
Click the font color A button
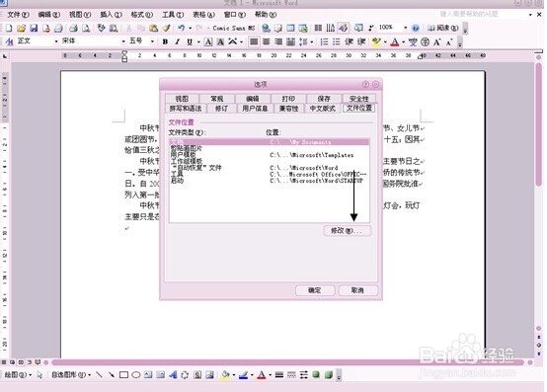point(395,41)
